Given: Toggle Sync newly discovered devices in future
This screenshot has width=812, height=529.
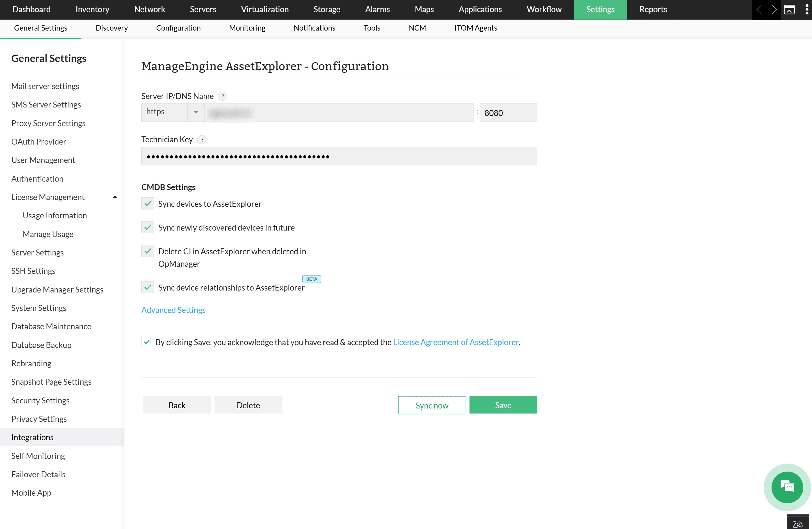Looking at the screenshot, I should [x=147, y=227].
